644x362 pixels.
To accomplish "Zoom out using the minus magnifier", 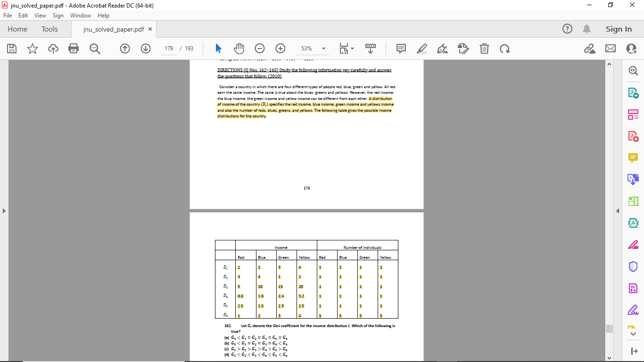I will pyautogui.click(x=259, y=49).
